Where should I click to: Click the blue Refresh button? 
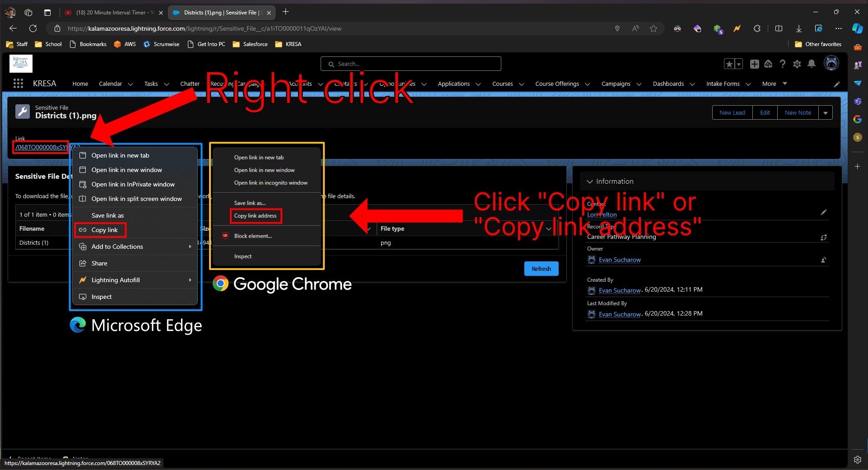coord(541,269)
